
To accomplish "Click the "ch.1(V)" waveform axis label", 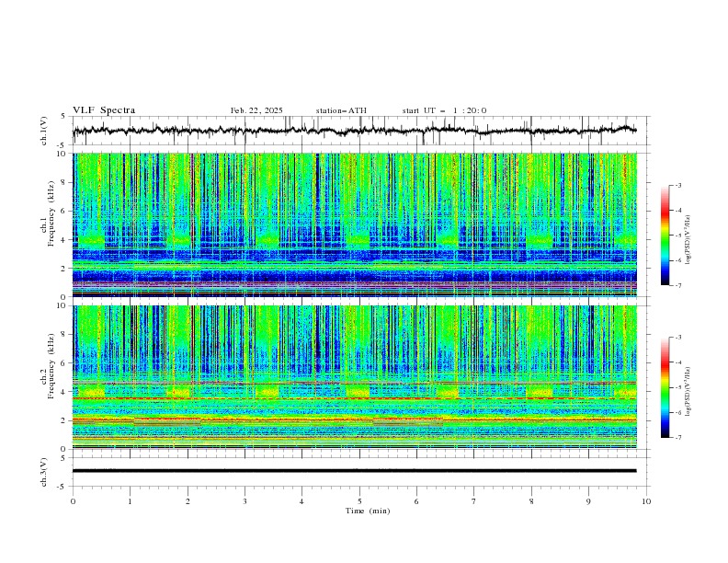I will [x=44, y=131].
